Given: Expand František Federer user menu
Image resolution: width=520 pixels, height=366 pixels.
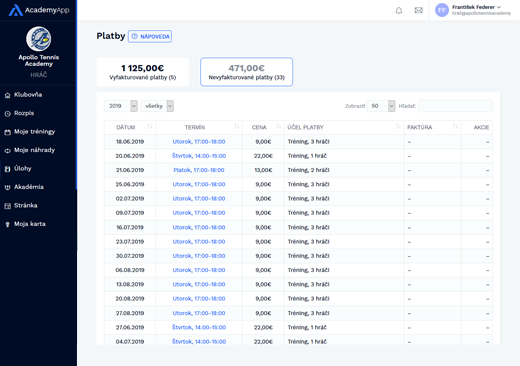Looking at the screenshot, I should (476, 7).
